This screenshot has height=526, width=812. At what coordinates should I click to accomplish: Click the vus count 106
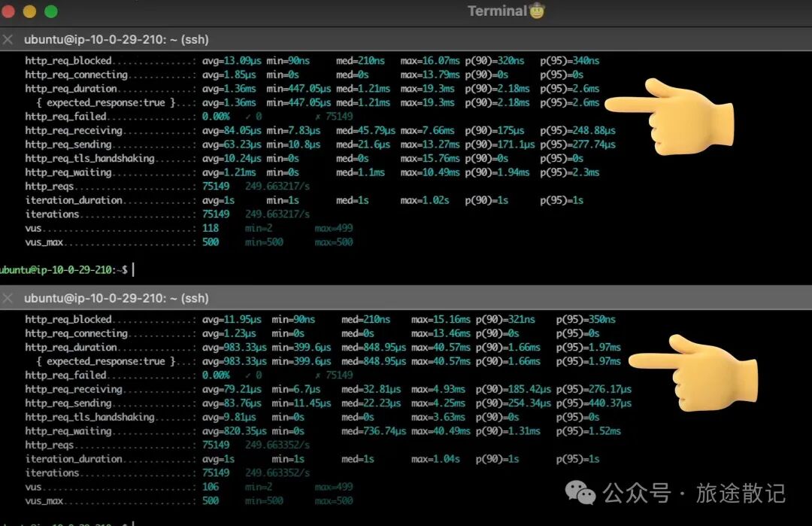[x=211, y=487]
